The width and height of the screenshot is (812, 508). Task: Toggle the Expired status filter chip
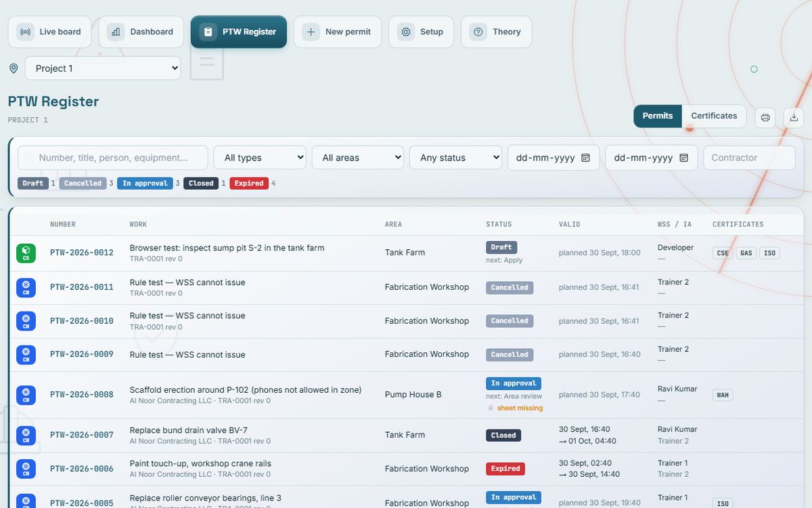249,184
